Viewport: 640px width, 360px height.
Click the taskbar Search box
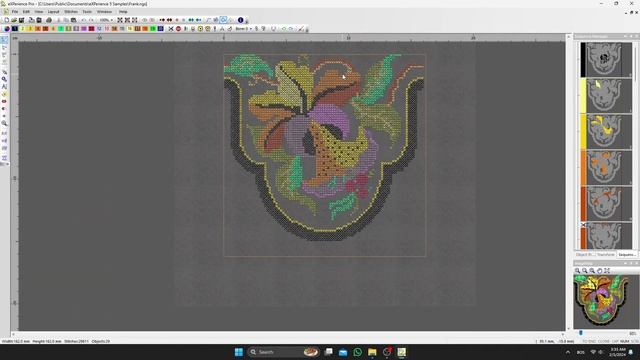pyautogui.click(x=283, y=352)
